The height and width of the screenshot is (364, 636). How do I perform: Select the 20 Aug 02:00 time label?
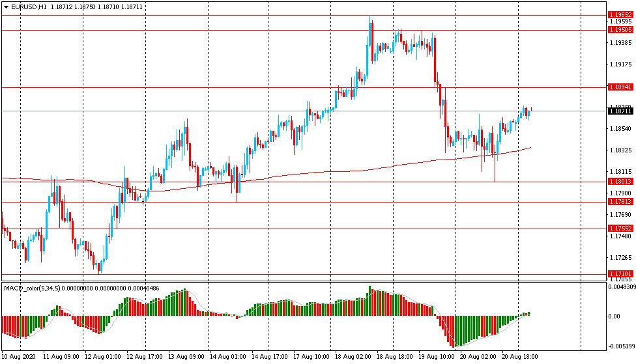[x=478, y=357]
